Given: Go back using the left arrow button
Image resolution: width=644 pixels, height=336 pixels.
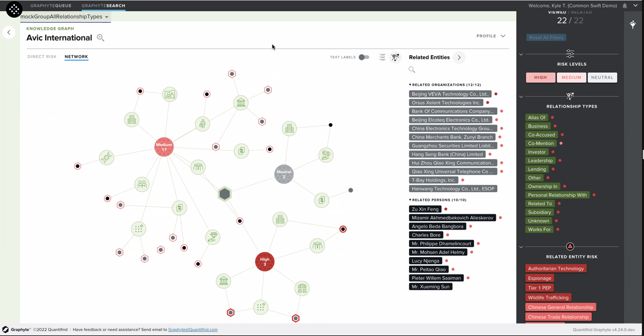Looking at the screenshot, I should point(9,33).
